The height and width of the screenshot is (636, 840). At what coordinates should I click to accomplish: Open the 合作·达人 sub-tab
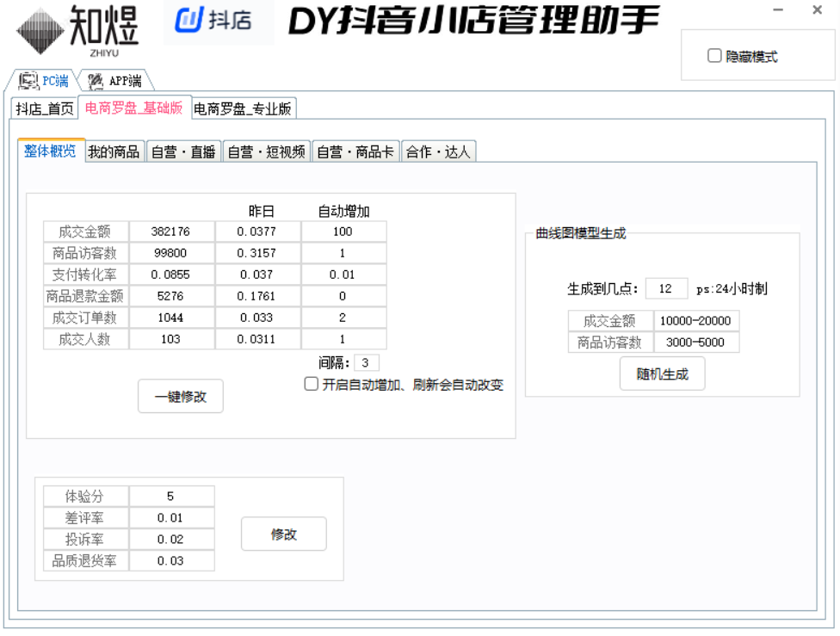pyautogui.click(x=438, y=151)
